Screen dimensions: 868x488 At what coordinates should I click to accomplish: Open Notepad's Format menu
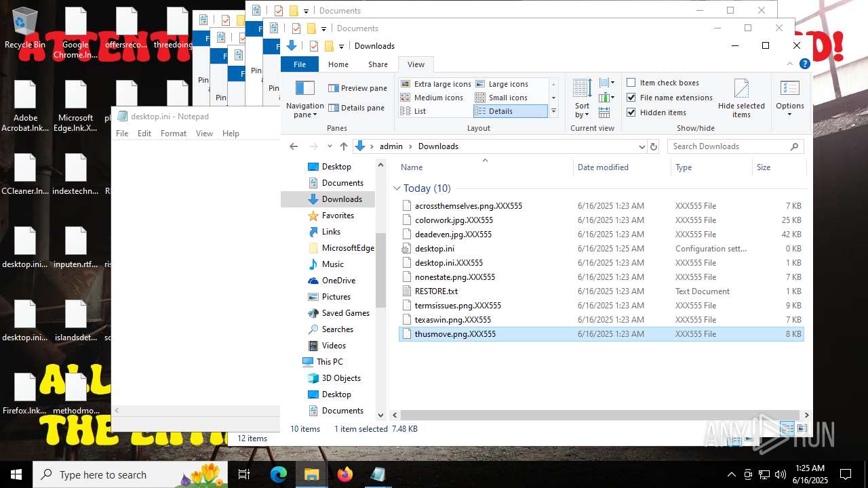click(x=174, y=134)
